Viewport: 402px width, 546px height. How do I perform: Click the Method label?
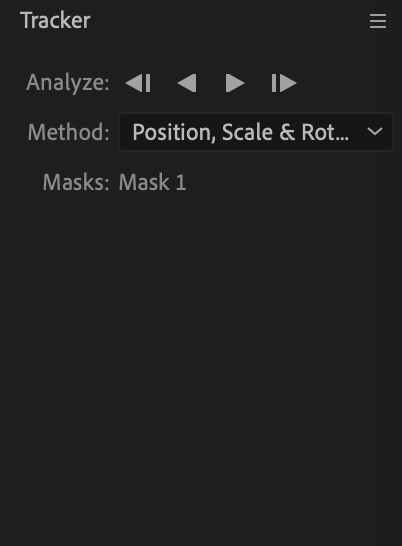[69, 132]
